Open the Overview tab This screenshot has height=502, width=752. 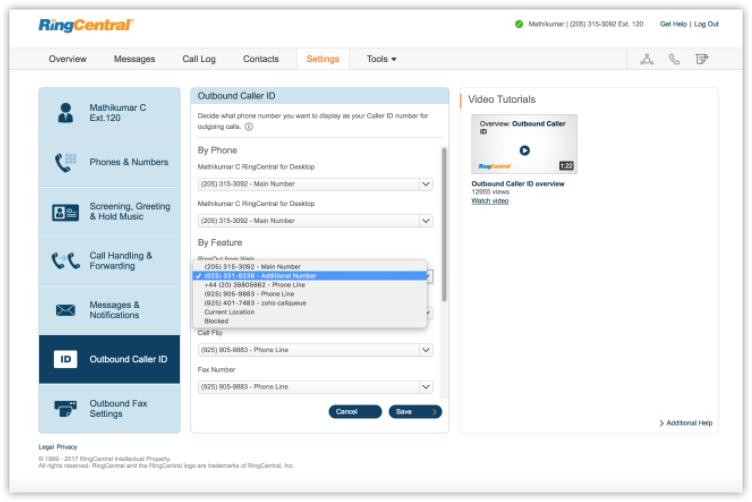[68, 59]
